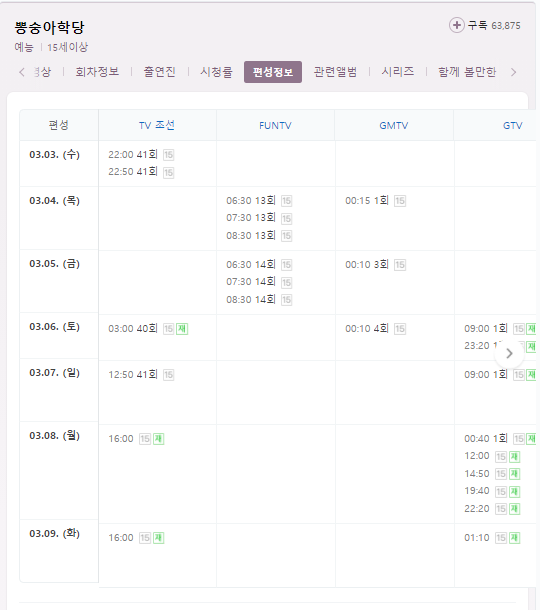
Task: Click the 12:00 GTV entry
Action: (x=477, y=456)
